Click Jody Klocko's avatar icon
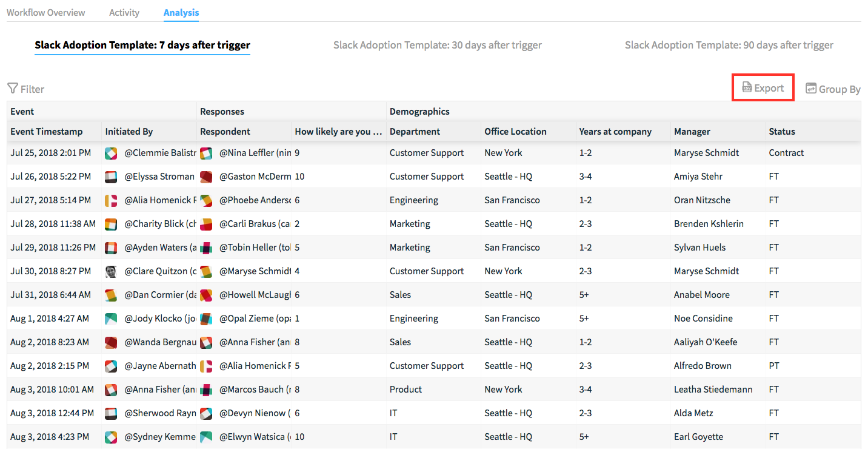Viewport: 868px width, 449px height. (x=111, y=319)
